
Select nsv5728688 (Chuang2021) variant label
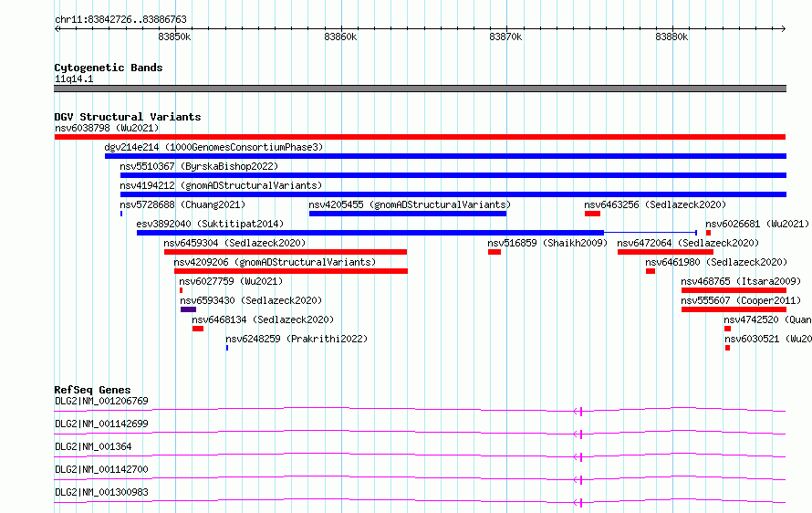coord(182,204)
